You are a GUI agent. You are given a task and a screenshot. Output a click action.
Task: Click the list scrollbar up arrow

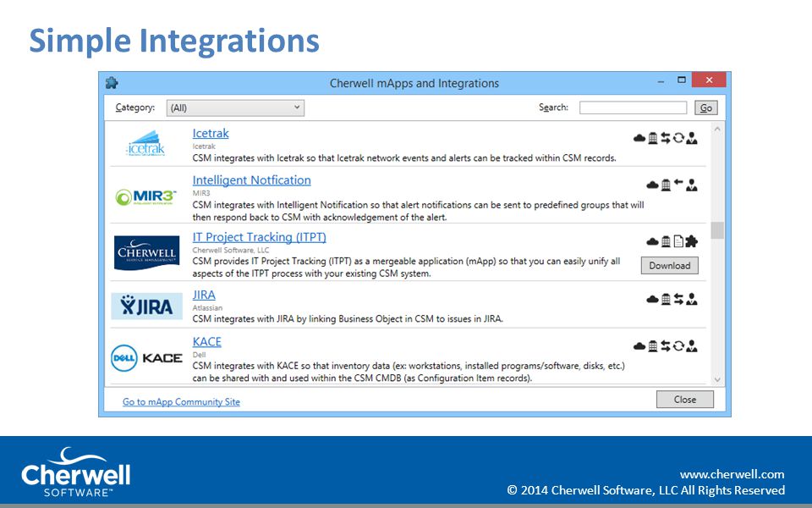(717, 129)
